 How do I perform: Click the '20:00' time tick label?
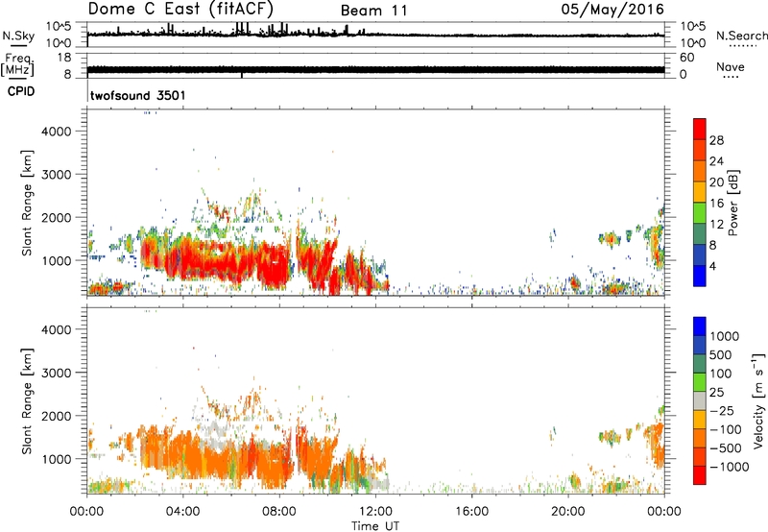[568, 512]
